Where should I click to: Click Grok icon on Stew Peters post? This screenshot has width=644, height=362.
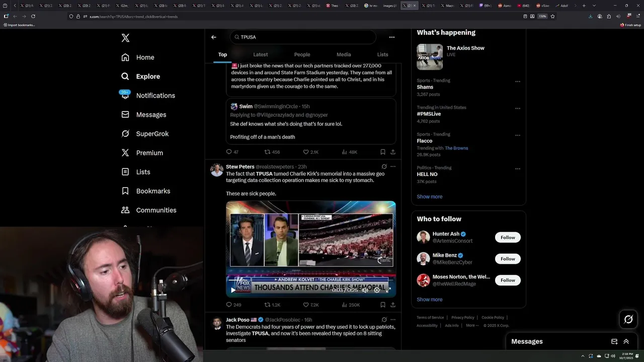point(384,166)
